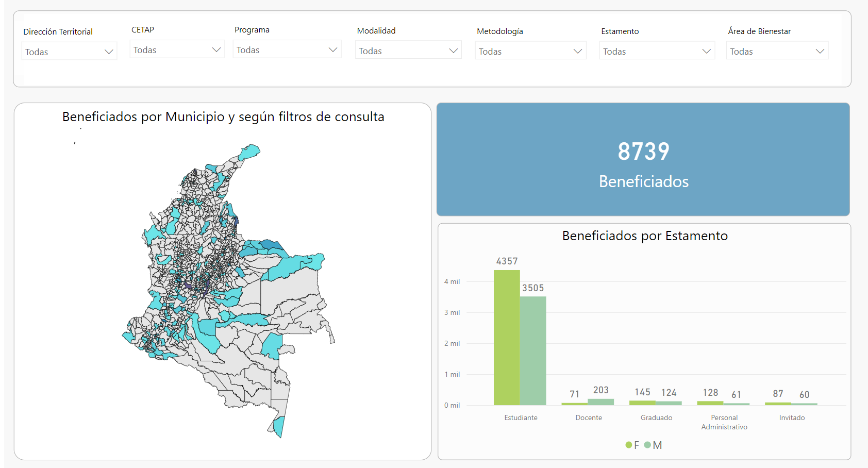Click the Personal Administrativo axis label
The width and height of the screenshot is (868, 468).
[x=724, y=422]
